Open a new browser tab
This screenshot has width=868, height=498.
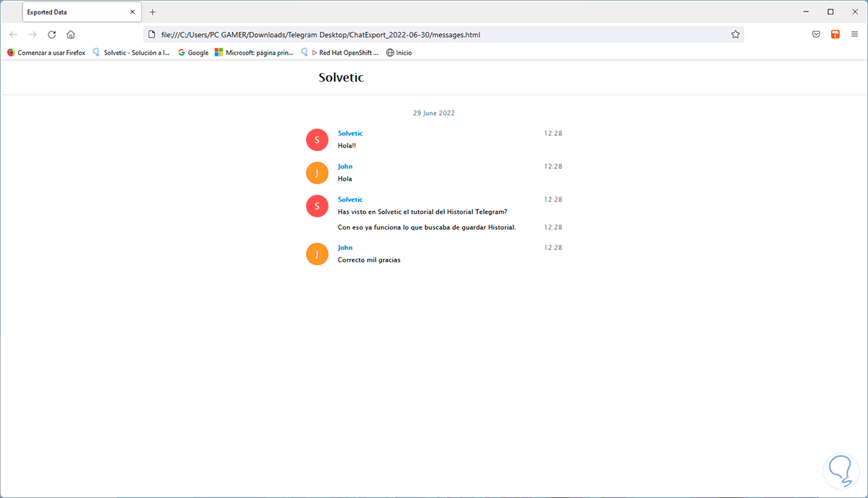point(152,12)
